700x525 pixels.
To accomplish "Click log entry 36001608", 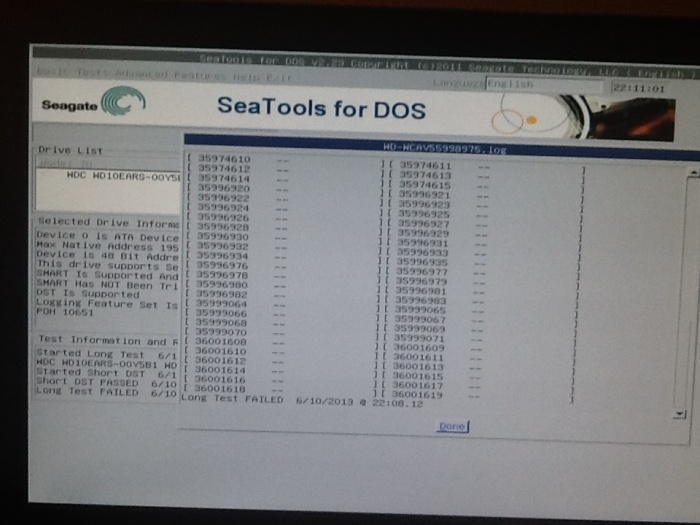I will pyautogui.click(x=221, y=342).
